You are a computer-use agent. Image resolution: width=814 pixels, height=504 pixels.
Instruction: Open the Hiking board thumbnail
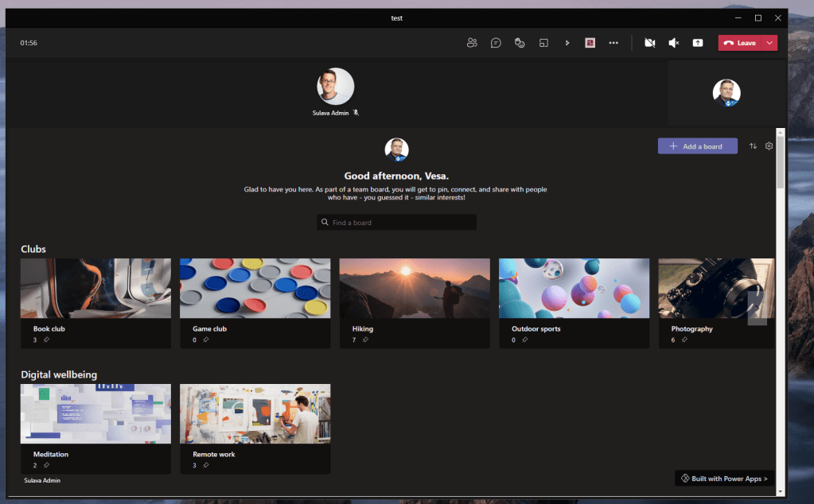click(x=415, y=289)
